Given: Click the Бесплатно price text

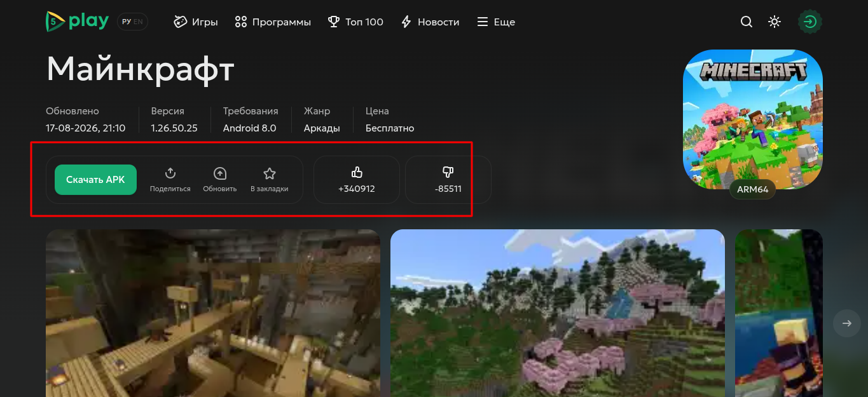Looking at the screenshot, I should (x=390, y=128).
